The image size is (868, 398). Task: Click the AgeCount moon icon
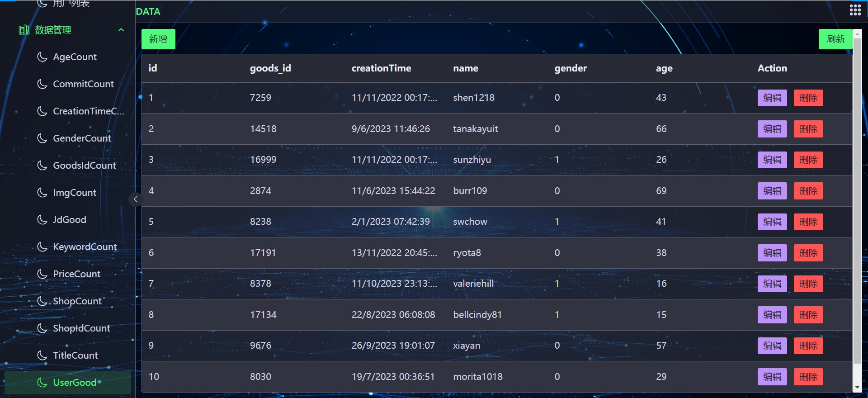(x=42, y=57)
